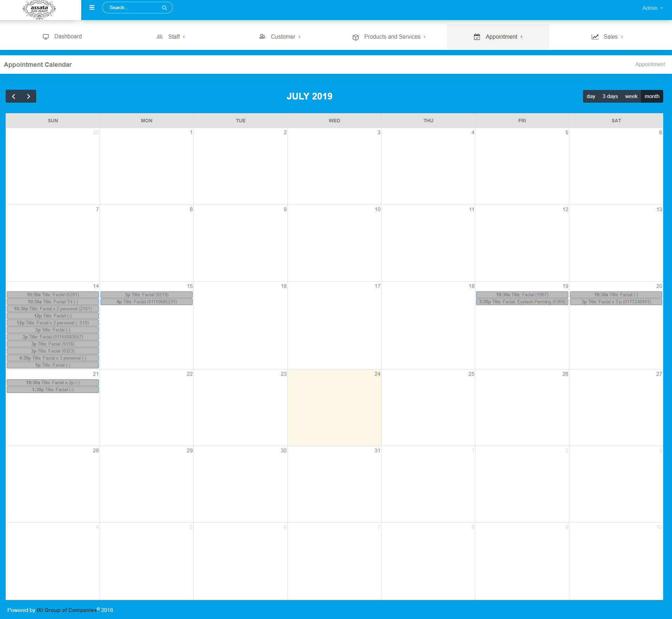The height and width of the screenshot is (619, 672).
Task: Open the Admin user dropdown
Action: coord(652,8)
